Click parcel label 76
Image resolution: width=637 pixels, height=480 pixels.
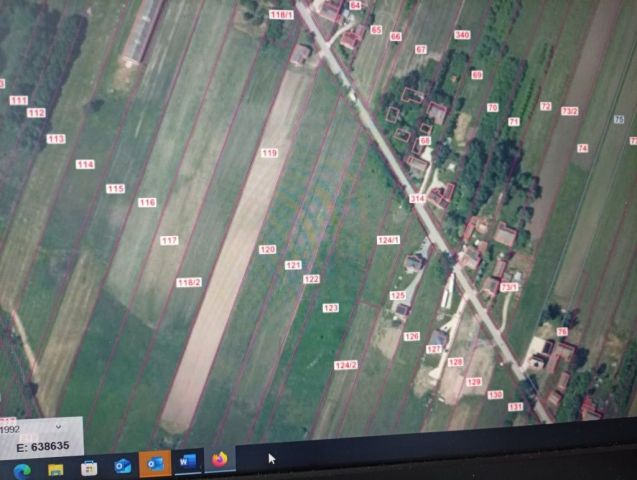tap(562, 332)
